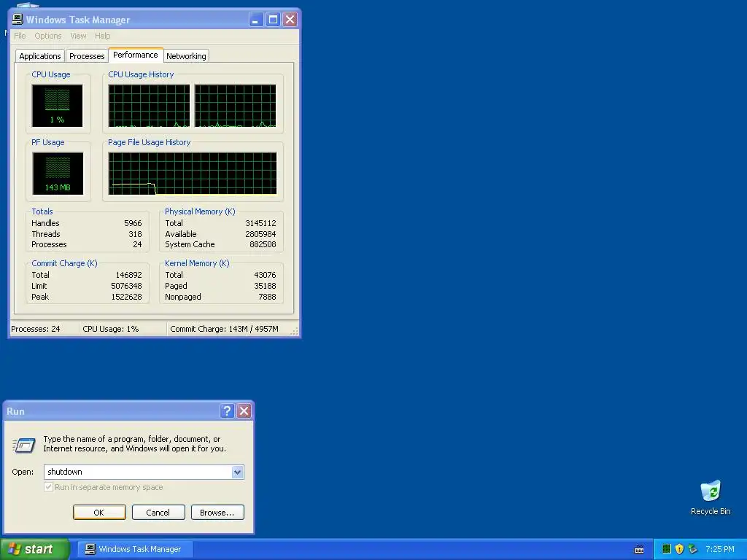Click the Handles value 5966
747x560 pixels.
click(133, 223)
